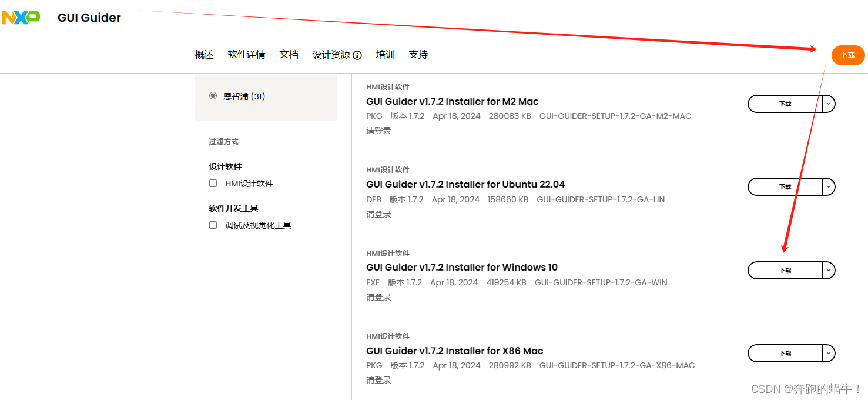Viewport: 868px width, 400px height.
Task: Expand download options for Windows 10 installer
Action: [829, 270]
